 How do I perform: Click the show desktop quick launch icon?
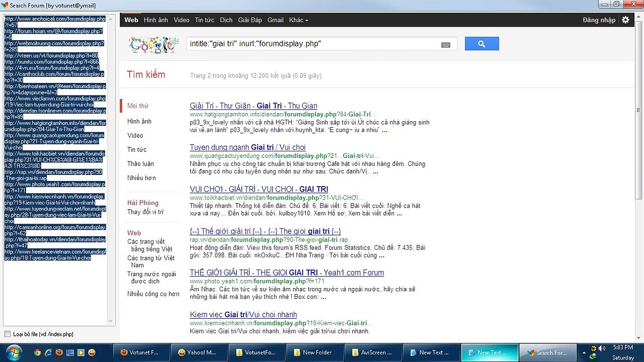(70, 352)
